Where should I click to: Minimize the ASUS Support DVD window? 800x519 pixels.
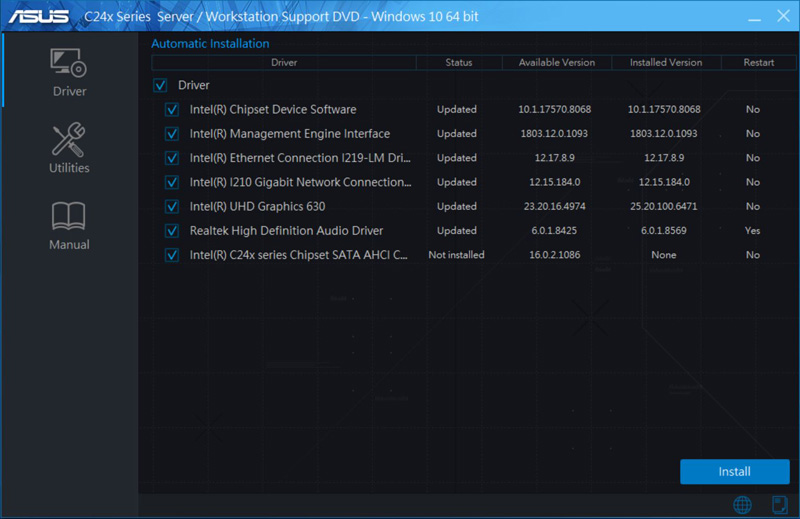tap(755, 17)
